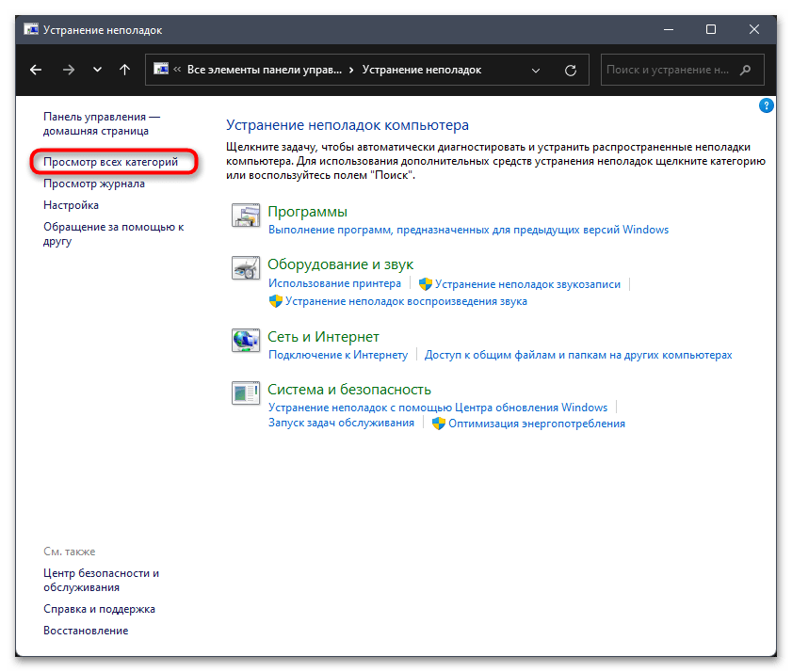
Task: Open the blue help question mark icon
Action: click(x=767, y=106)
